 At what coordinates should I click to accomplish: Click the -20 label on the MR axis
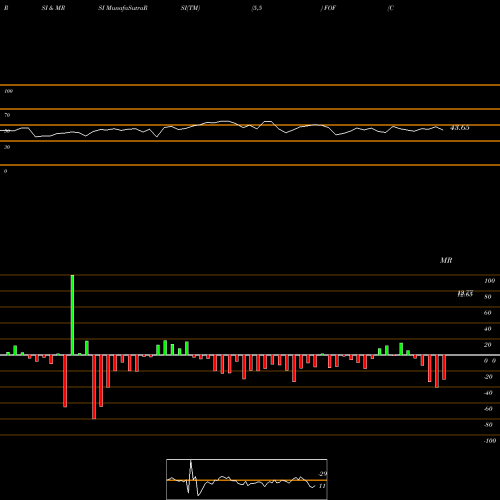(x=488, y=377)
